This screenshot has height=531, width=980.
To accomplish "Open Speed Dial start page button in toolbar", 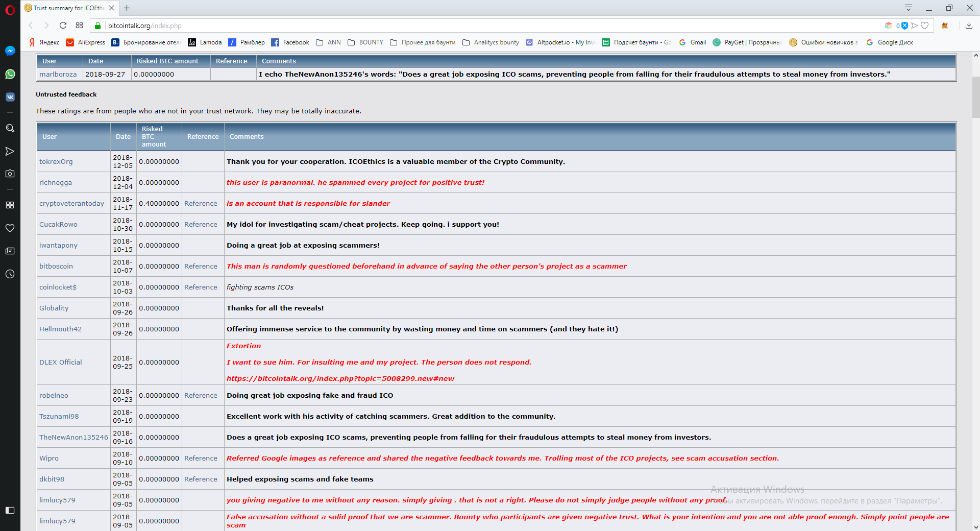I will coord(79,26).
